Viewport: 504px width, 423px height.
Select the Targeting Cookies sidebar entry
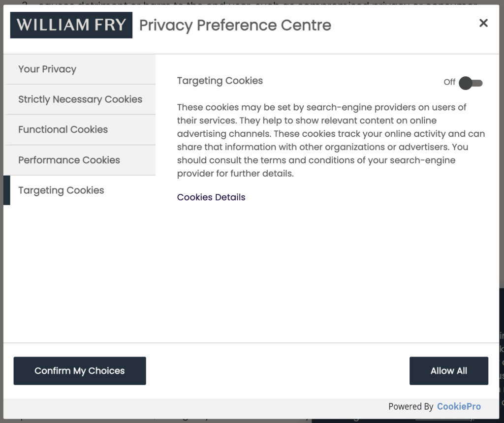(61, 190)
